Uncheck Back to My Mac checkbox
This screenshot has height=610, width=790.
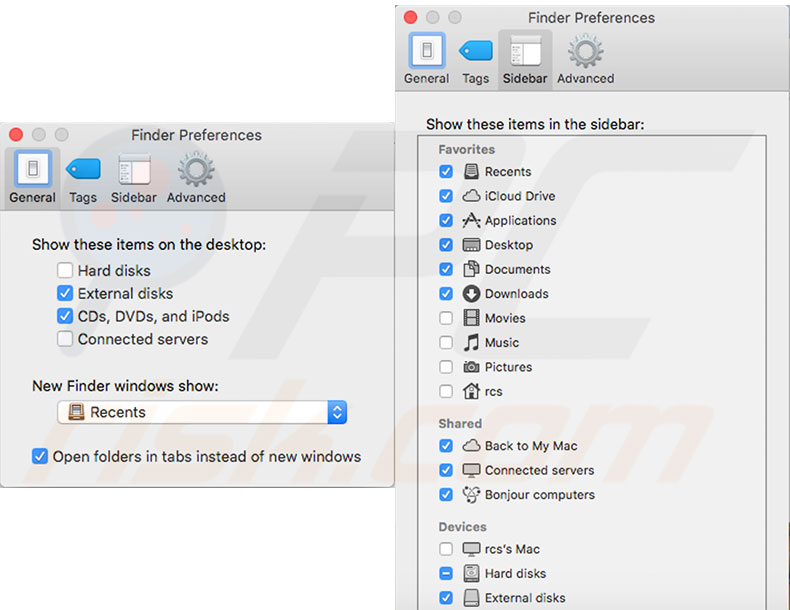click(x=446, y=445)
